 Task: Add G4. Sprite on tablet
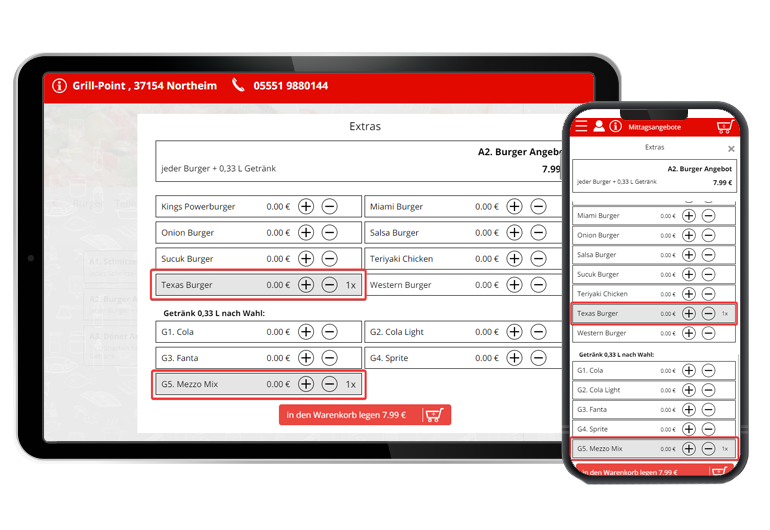515,358
